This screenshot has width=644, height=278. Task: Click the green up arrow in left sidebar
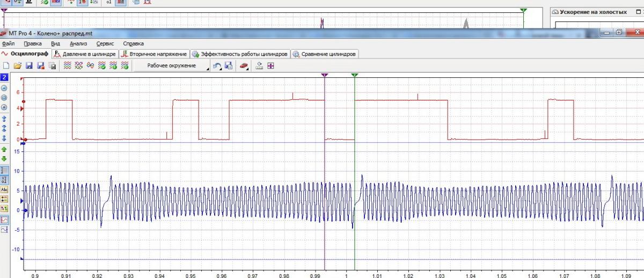tap(4, 149)
